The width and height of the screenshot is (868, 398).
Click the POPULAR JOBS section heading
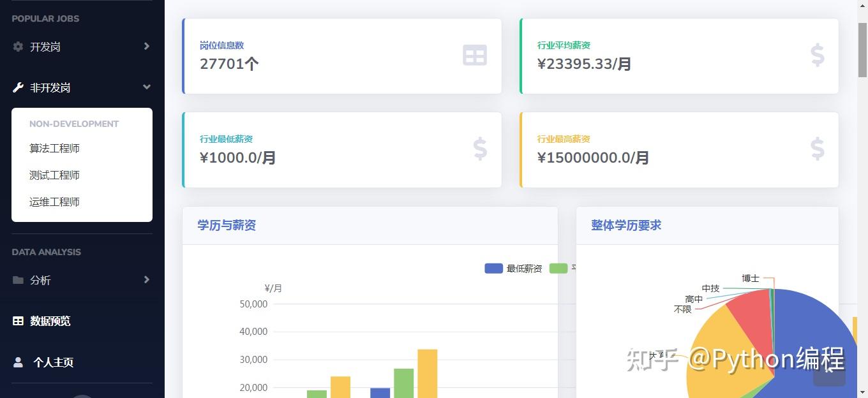[45, 18]
